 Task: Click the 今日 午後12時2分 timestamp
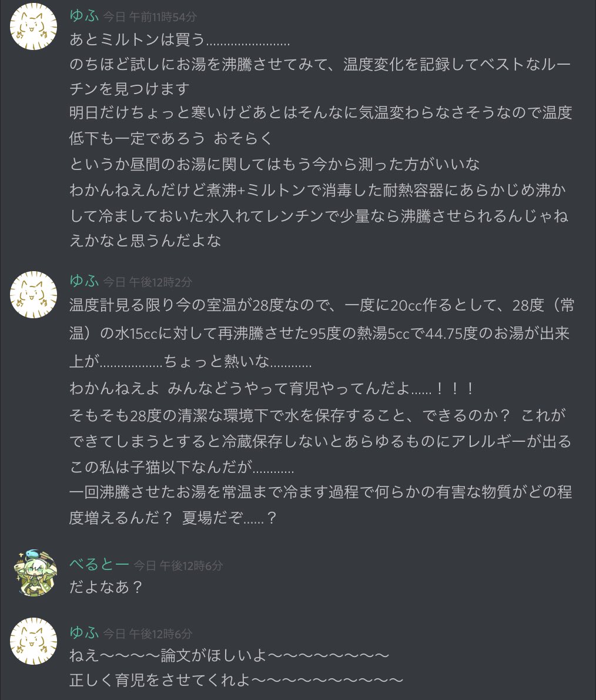pos(148,282)
